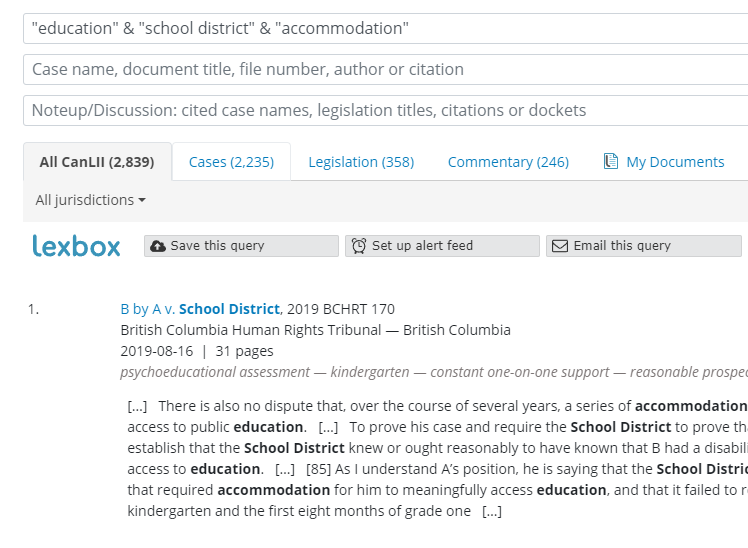This screenshot has height=548, width=748.
Task: Click the caret arrow next to All jurisdictions
Action: point(142,200)
